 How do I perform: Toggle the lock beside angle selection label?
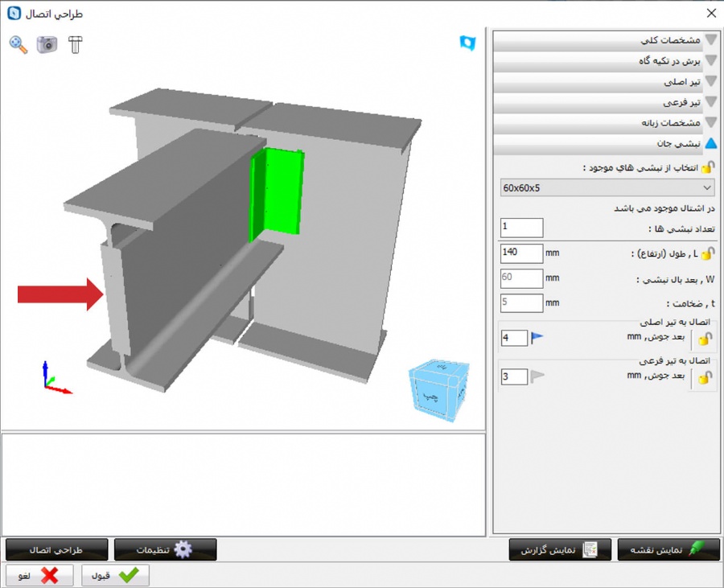[707, 167]
